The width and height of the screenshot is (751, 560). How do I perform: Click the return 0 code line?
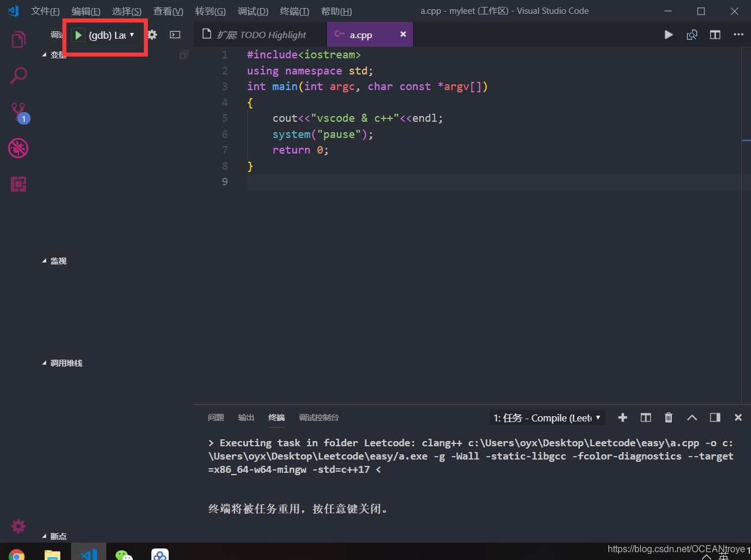click(x=300, y=150)
